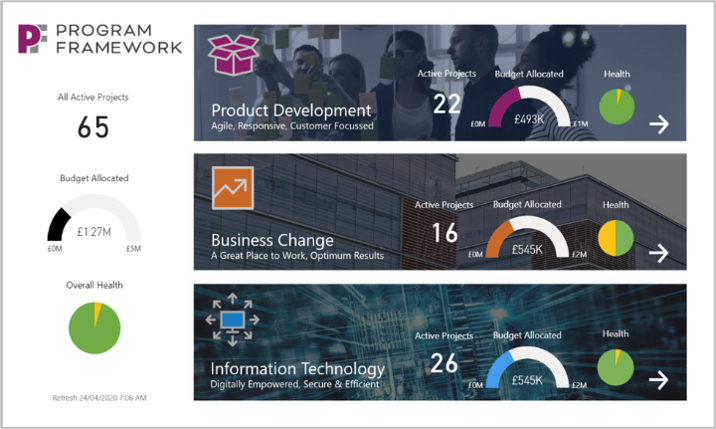Viewport: 716px width, 429px height.
Task: Open the Product Development title link
Action: pos(291,110)
